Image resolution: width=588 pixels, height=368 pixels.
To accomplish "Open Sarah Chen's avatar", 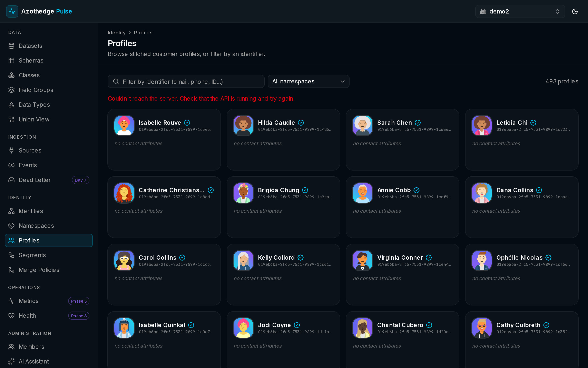I will (363, 125).
